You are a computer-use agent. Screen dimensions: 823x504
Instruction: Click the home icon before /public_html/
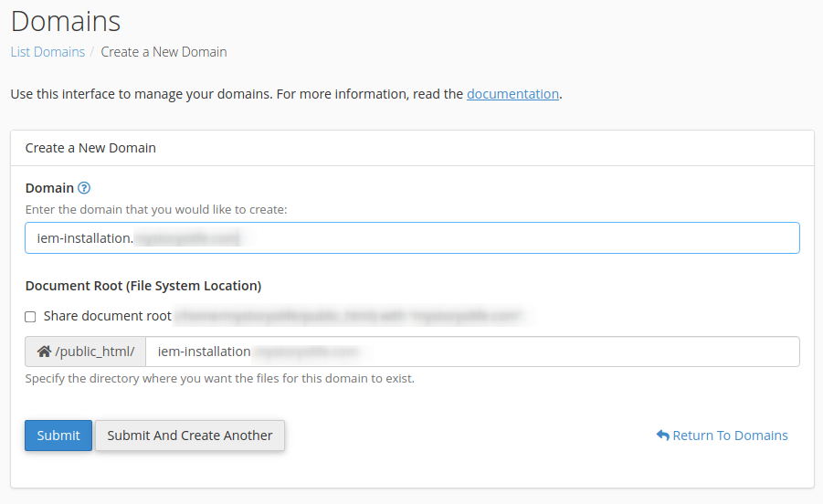[x=44, y=352]
